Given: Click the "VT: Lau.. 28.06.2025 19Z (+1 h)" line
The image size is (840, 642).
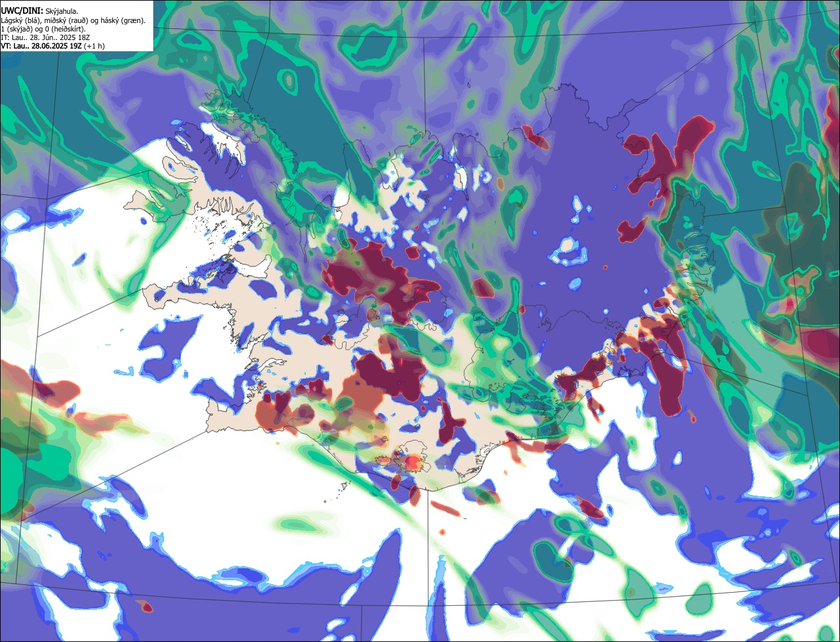Looking at the screenshot, I should tap(52, 46).
